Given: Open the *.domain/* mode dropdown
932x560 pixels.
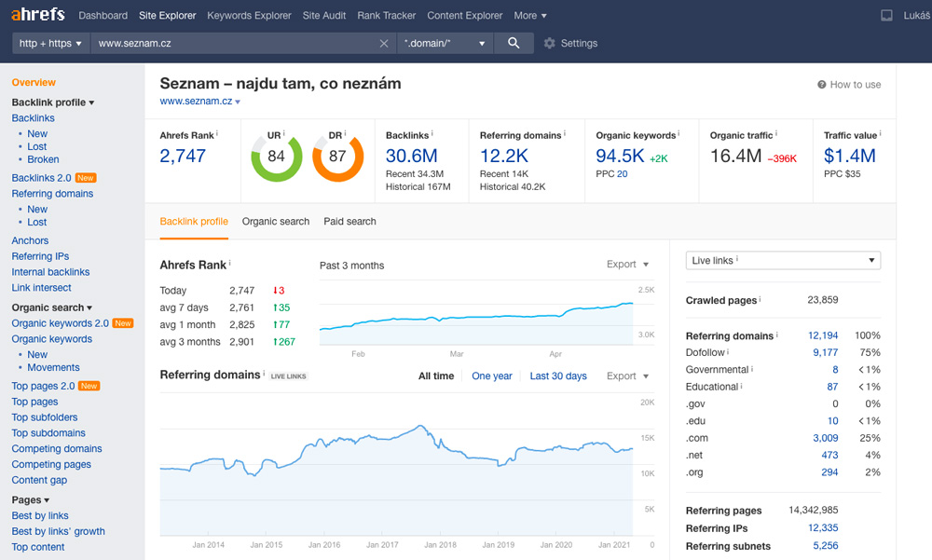Looking at the screenshot, I should point(445,44).
